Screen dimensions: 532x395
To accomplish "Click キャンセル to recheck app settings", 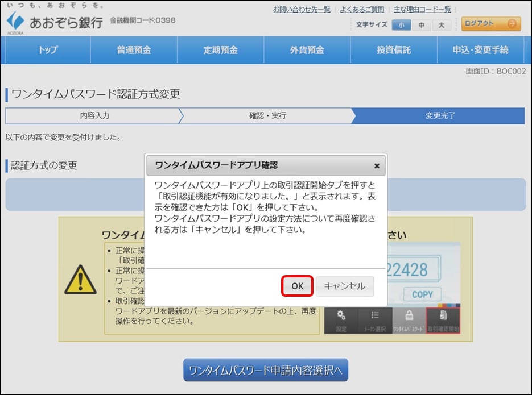I will tap(344, 286).
